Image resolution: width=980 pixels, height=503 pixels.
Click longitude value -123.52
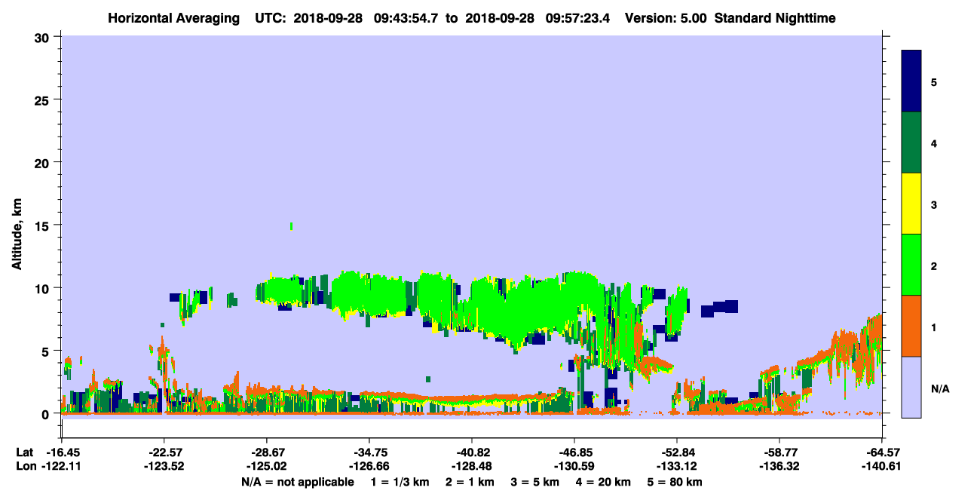pos(164,466)
